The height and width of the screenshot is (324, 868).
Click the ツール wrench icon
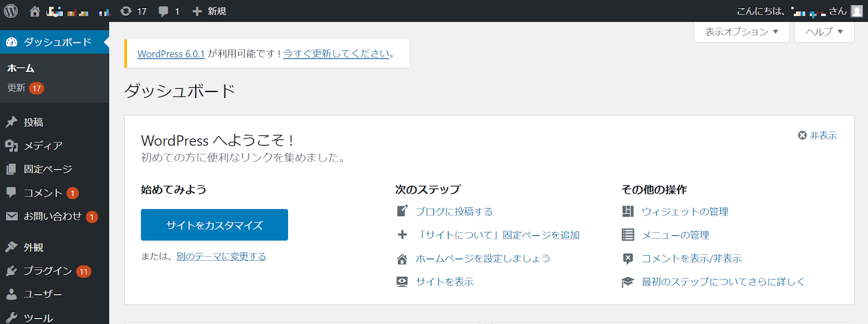click(11, 317)
